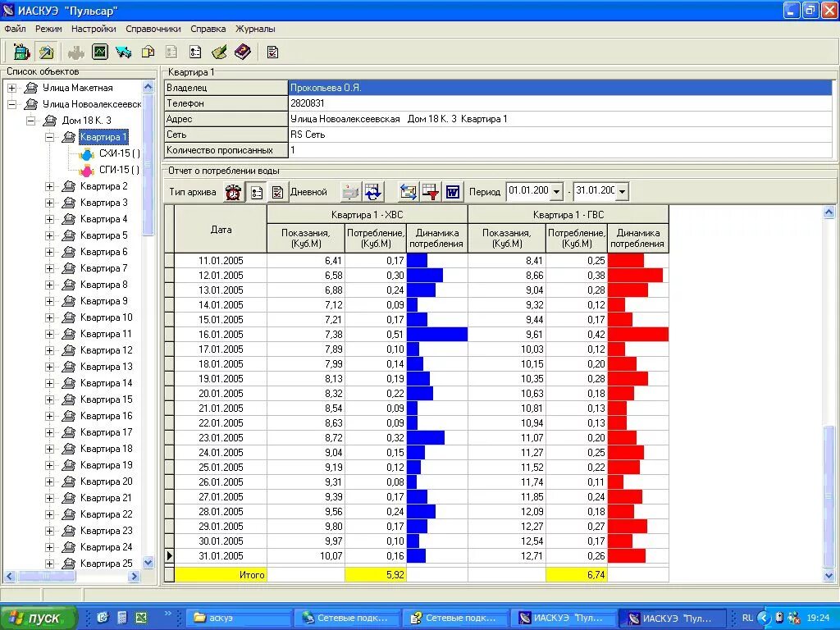Open the Справка menu
840x630 pixels.
pyautogui.click(x=208, y=29)
